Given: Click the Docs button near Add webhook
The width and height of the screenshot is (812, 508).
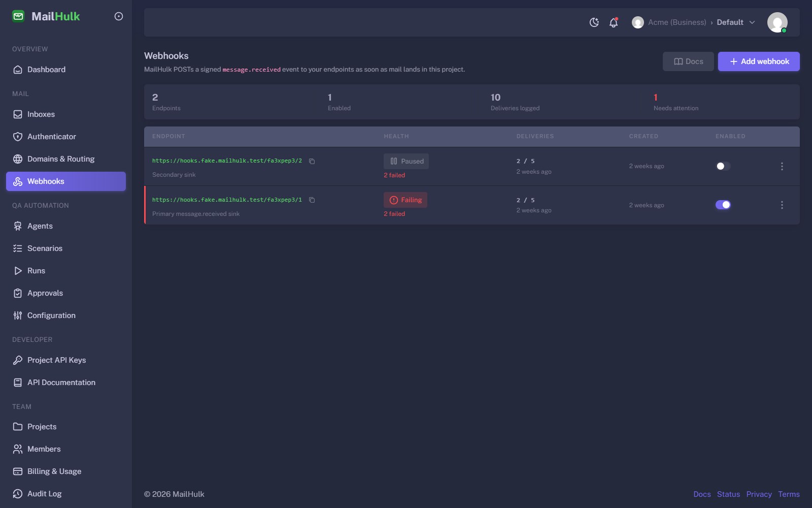Looking at the screenshot, I should point(688,61).
